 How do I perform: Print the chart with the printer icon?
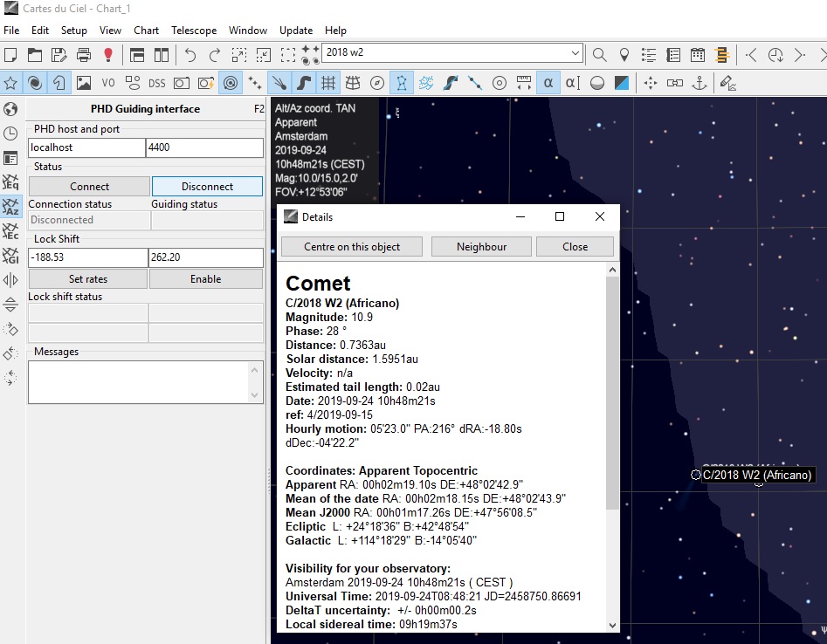[84, 55]
